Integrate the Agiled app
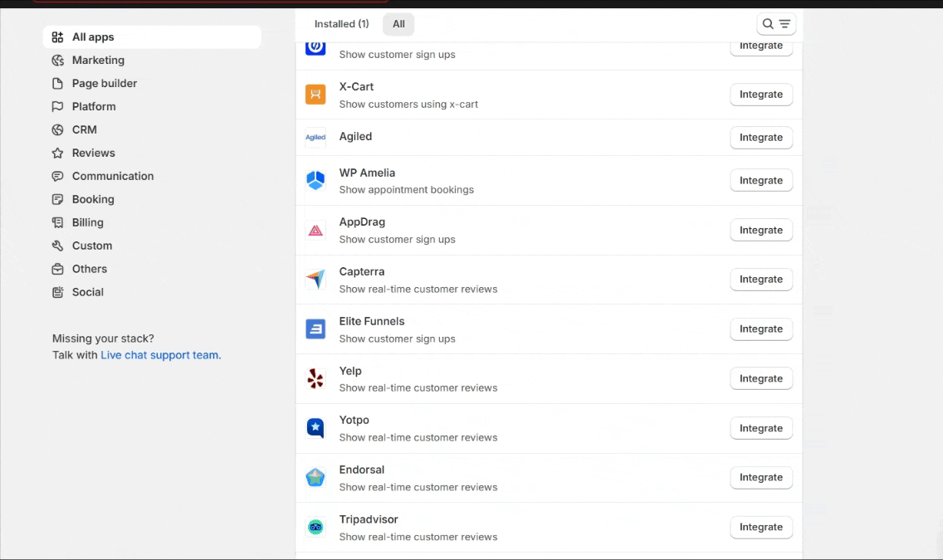 (761, 138)
